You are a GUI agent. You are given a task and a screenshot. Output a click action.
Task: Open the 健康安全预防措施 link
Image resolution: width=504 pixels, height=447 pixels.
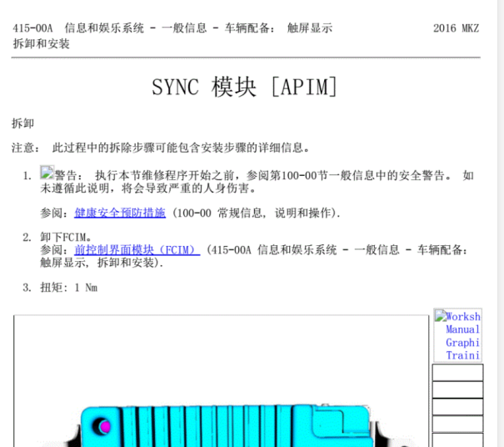point(120,213)
